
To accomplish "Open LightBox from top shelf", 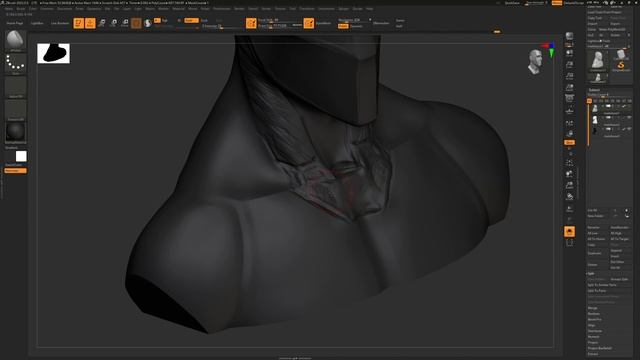I will (x=37, y=23).
